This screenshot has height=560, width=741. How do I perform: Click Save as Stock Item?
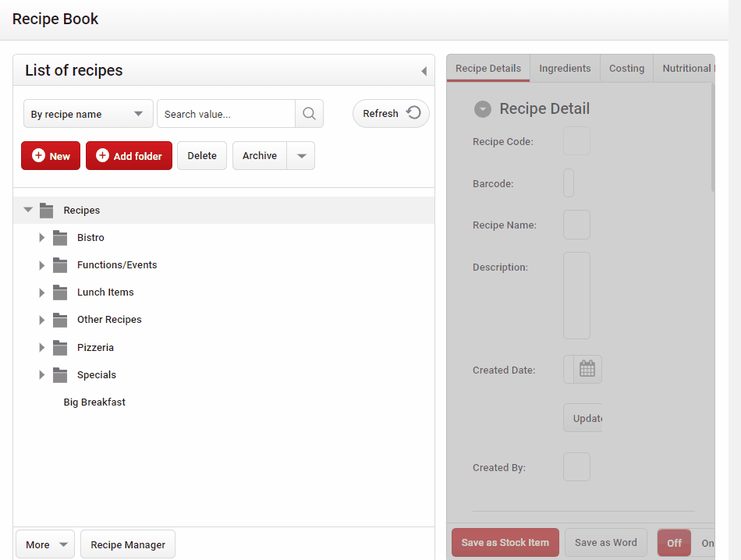click(x=505, y=543)
